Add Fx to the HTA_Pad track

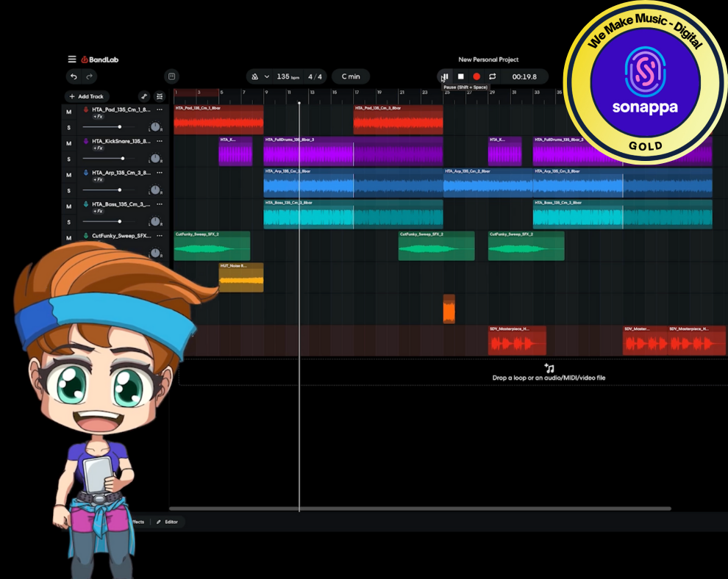pyautogui.click(x=98, y=116)
